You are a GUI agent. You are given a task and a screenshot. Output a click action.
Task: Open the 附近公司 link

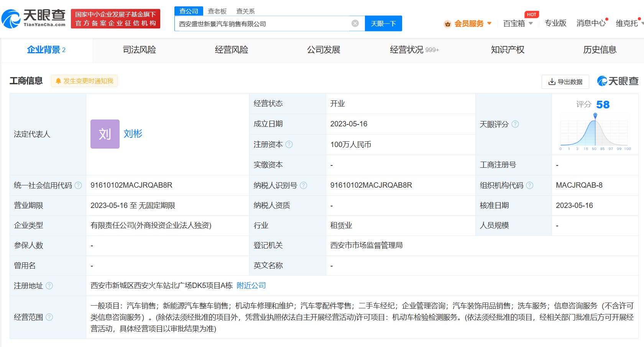click(251, 286)
